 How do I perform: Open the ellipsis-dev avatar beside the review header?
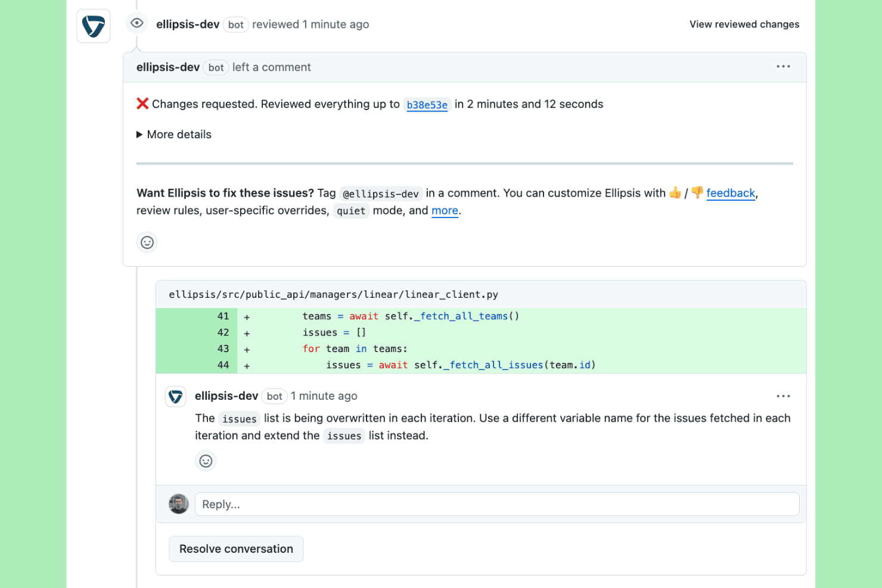click(x=94, y=26)
